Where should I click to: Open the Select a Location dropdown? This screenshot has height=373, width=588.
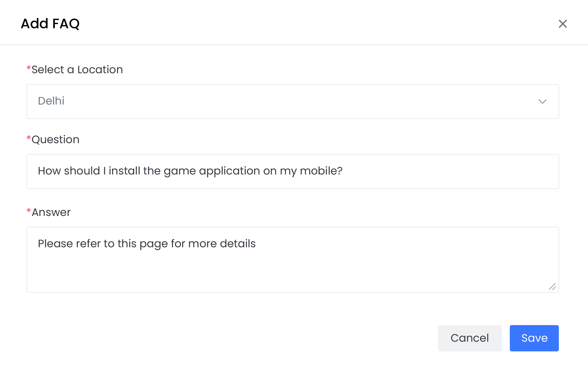point(293,101)
